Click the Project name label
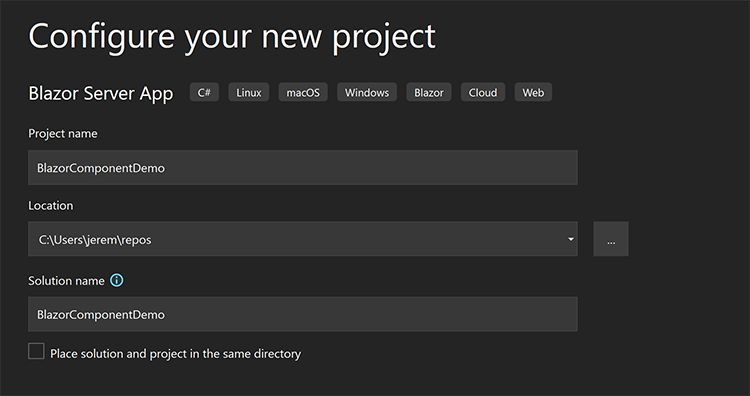This screenshot has width=750, height=396. click(x=63, y=133)
